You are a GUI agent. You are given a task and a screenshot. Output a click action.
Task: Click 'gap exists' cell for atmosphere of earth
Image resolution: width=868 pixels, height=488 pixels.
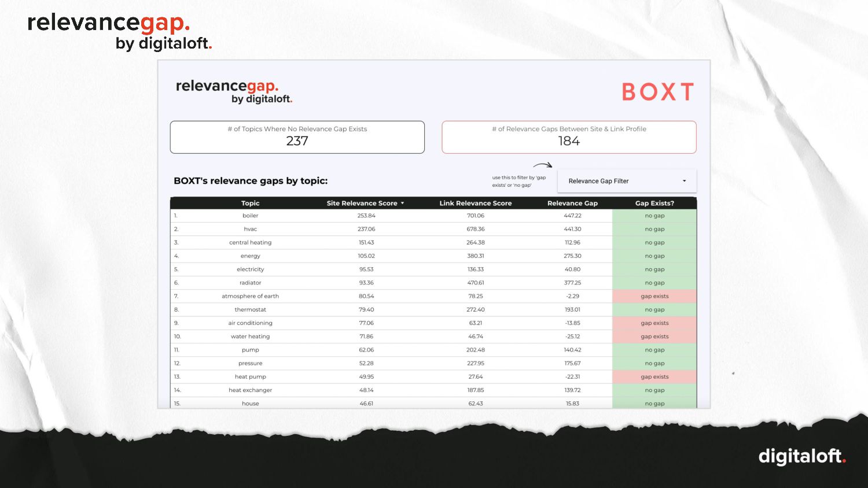point(654,296)
